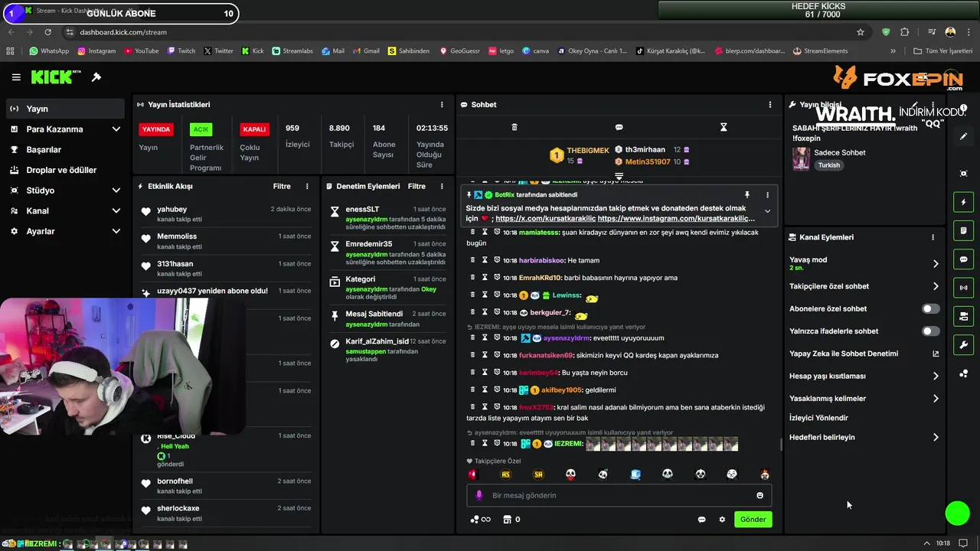This screenshot has height=551, width=980.
Task: Toggle Abonelere özel sohbet switch
Action: tap(930, 309)
